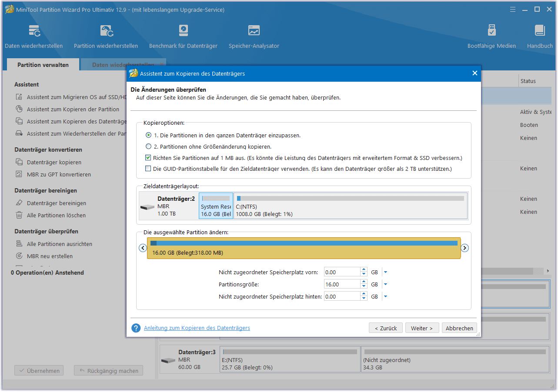Click MBR zu GPT konvertieren icon
558x392 pixels.
(19, 175)
